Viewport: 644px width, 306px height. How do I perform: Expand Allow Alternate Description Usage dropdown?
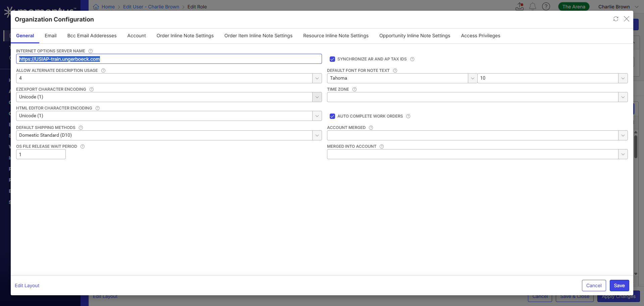click(317, 78)
